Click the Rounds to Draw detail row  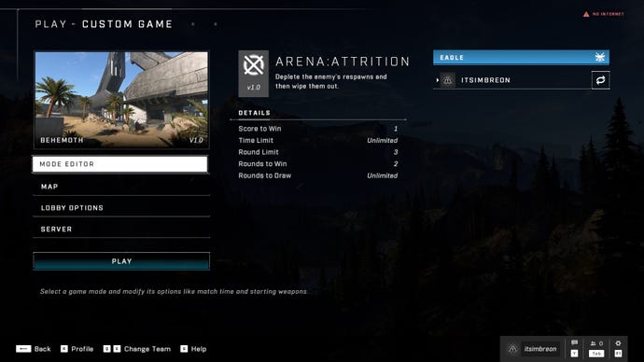[318, 175]
